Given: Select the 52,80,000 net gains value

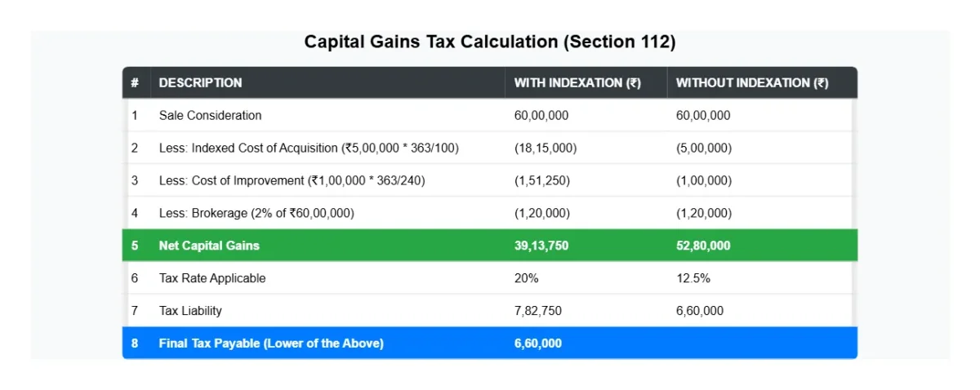Looking at the screenshot, I should 703,246.
